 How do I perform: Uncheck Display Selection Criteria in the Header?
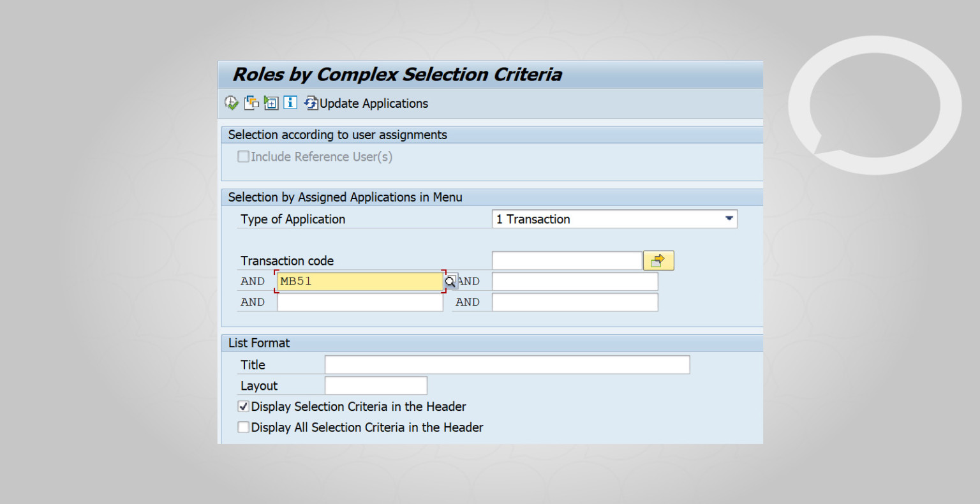pos(243,406)
